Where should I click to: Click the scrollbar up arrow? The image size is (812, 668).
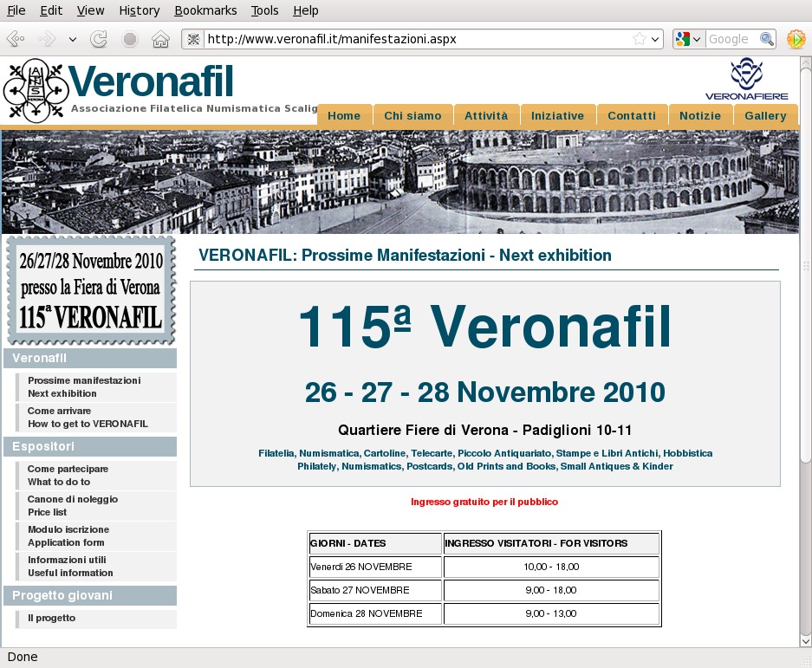[806, 63]
